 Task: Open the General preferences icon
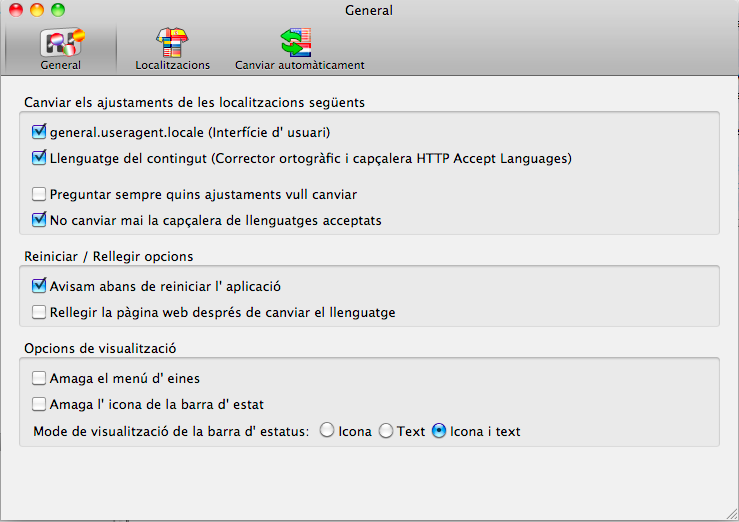coord(62,42)
